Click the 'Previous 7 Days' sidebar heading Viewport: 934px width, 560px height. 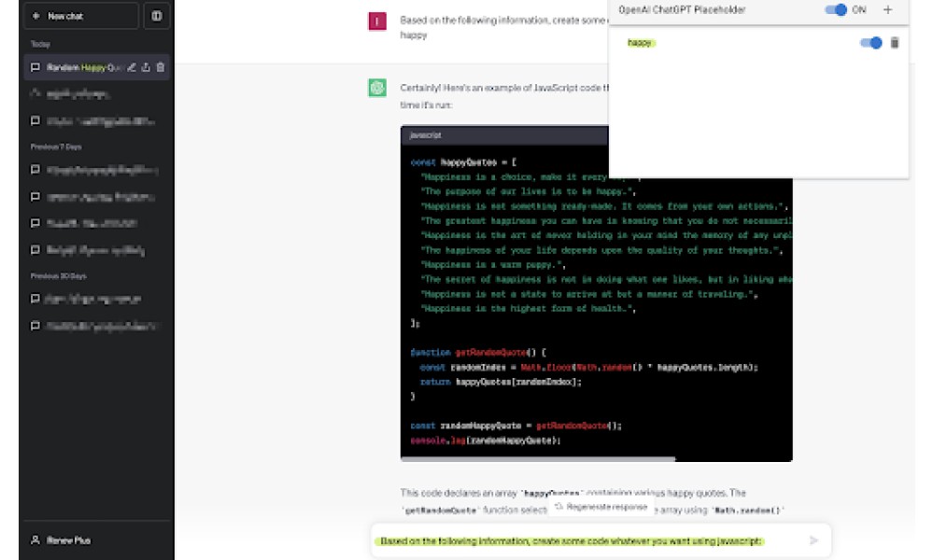(x=56, y=147)
